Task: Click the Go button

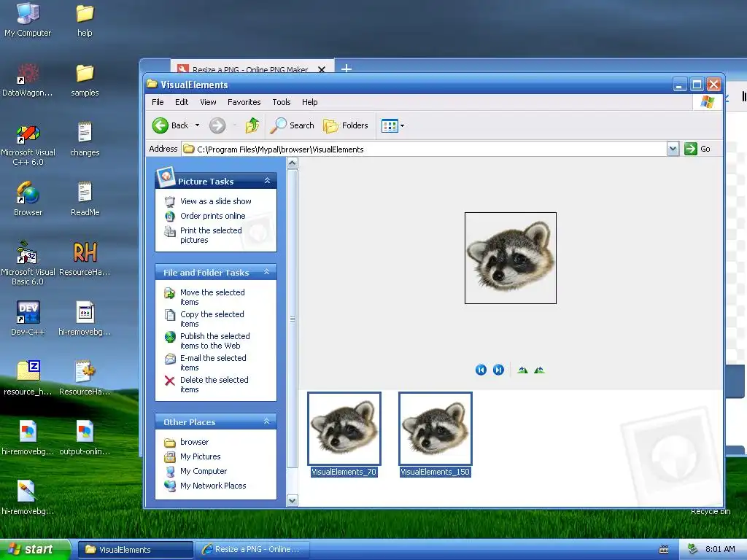Action: (697, 149)
